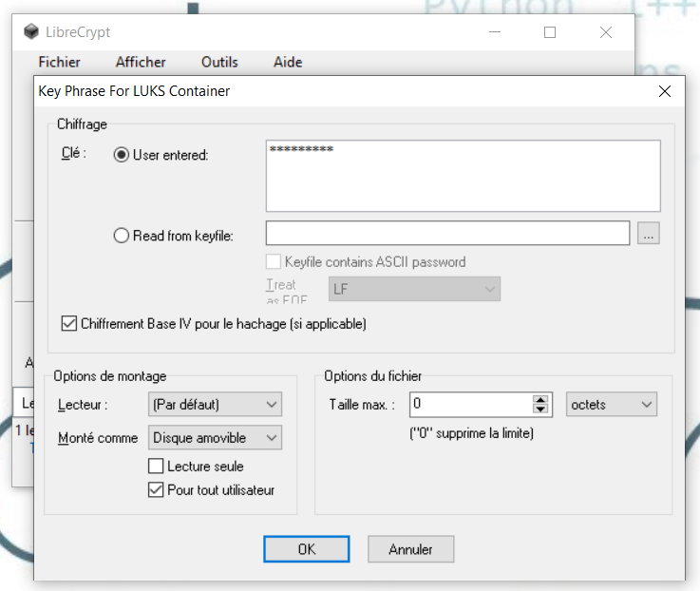This screenshot has width=700, height=591.
Task: Click the keyfile path input field
Action: click(x=447, y=233)
